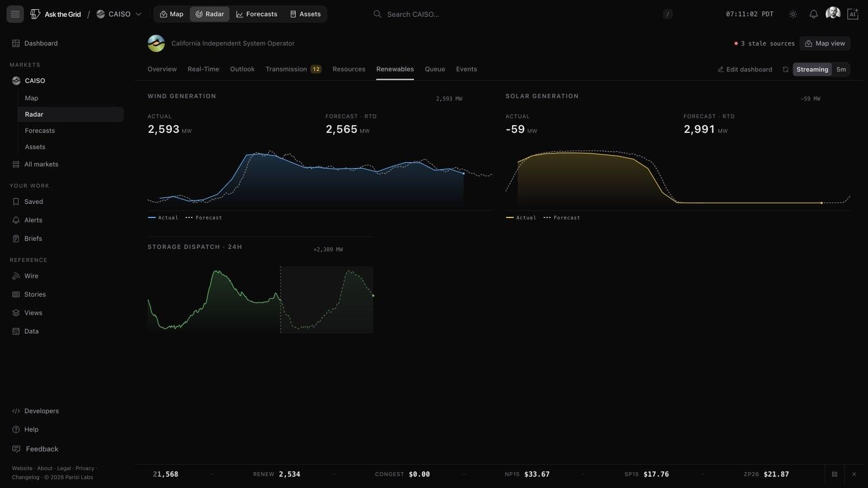
Task: Switch to the Queue tab
Action: tap(435, 69)
